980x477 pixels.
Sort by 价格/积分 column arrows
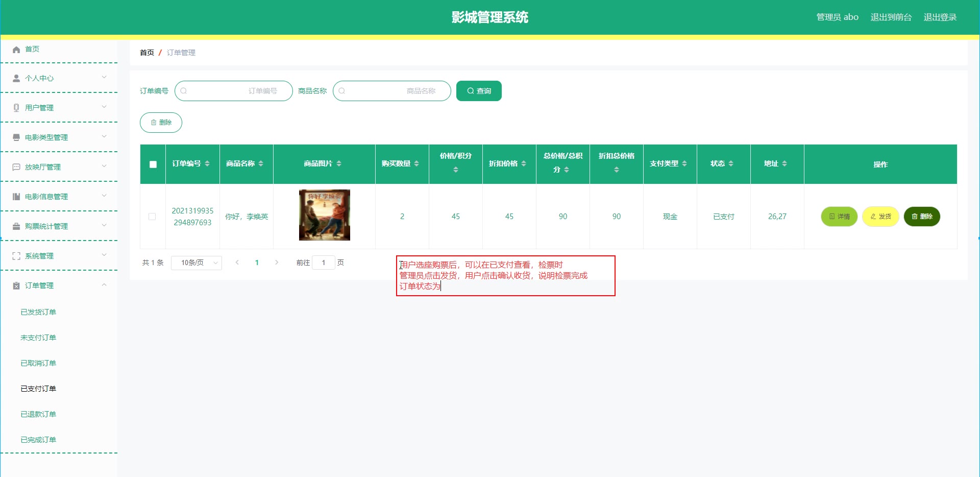tap(456, 170)
